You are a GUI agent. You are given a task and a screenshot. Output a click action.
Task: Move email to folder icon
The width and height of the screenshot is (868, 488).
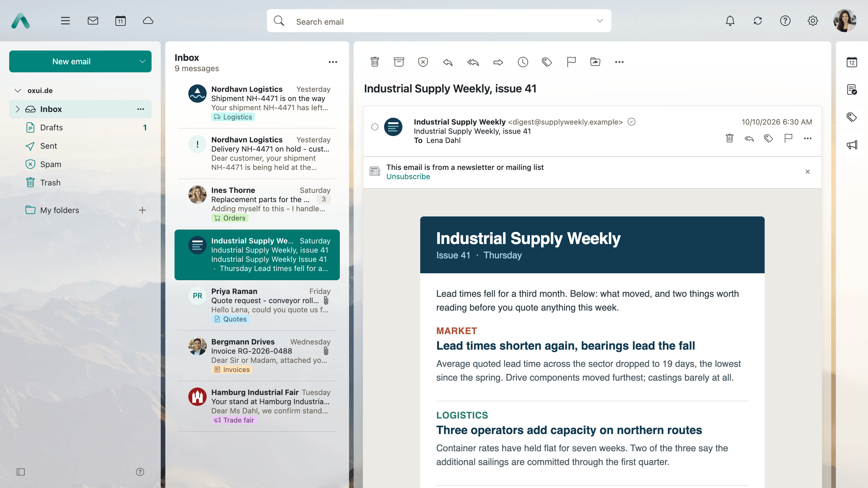pyautogui.click(x=595, y=62)
